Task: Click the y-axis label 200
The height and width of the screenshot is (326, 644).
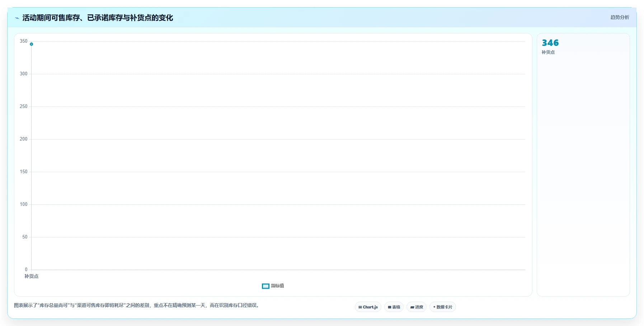Action: 24,139
